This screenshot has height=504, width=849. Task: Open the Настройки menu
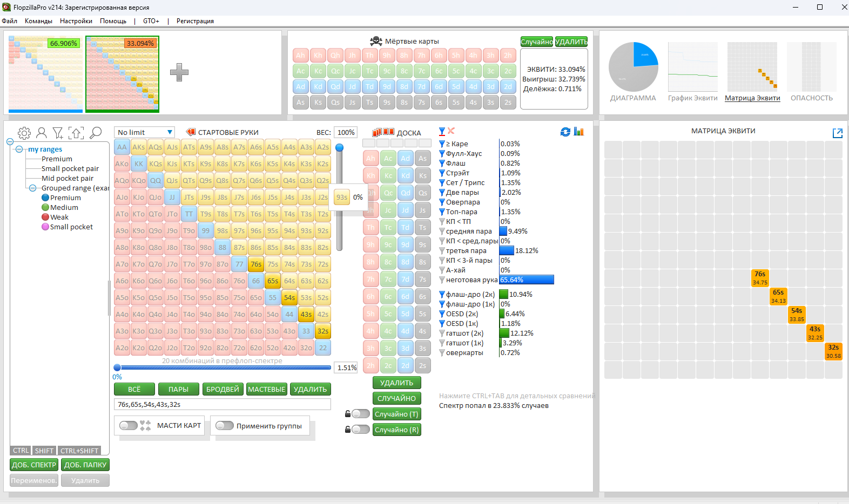click(76, 21)
